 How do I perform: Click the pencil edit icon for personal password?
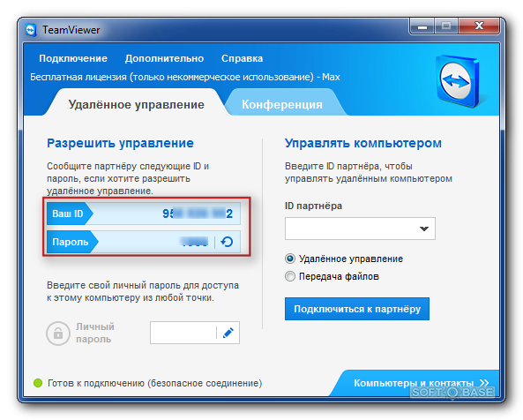click(x=228, y=333)
